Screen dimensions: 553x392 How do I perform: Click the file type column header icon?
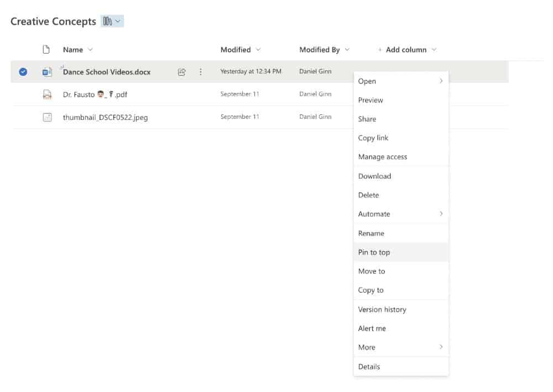click(47, 50)
